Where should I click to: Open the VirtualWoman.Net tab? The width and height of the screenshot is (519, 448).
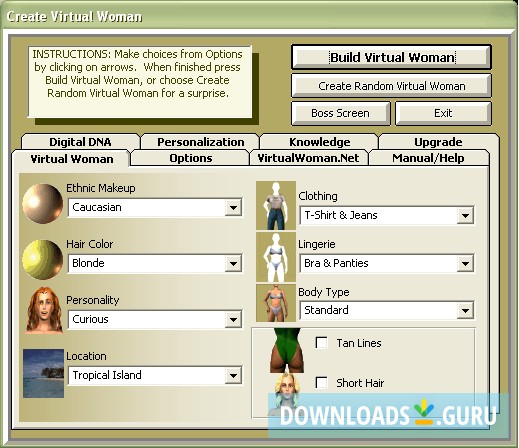tap(308, 158)
